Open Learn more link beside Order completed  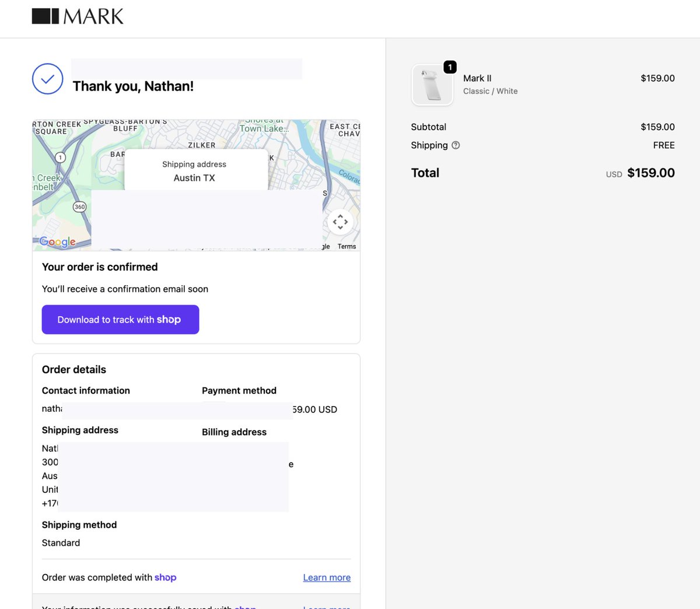[x=327, y=577]
